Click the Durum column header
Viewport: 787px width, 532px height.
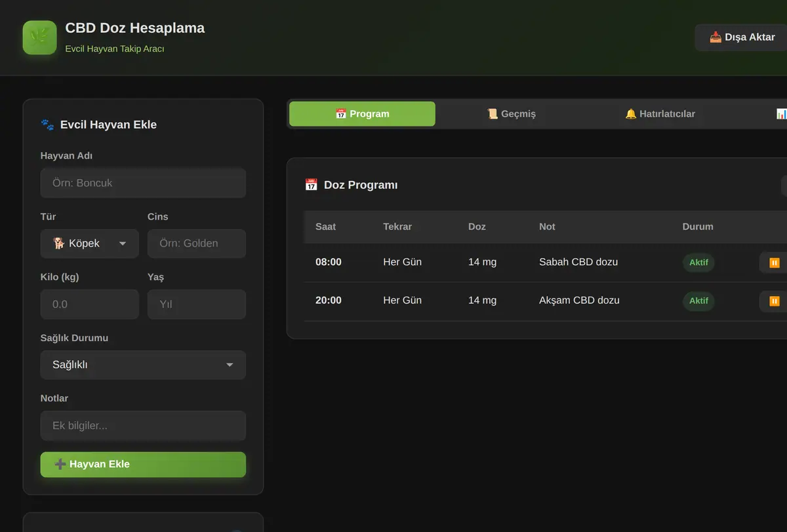click(x=698, y=226)
